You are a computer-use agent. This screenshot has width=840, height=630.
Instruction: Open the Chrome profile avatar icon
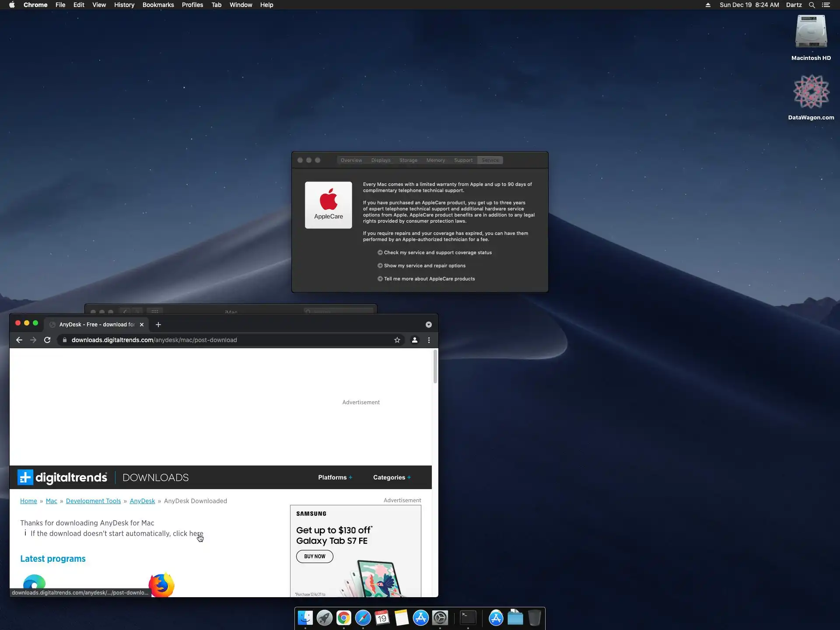pyautogui.click(x=414, y=340)
